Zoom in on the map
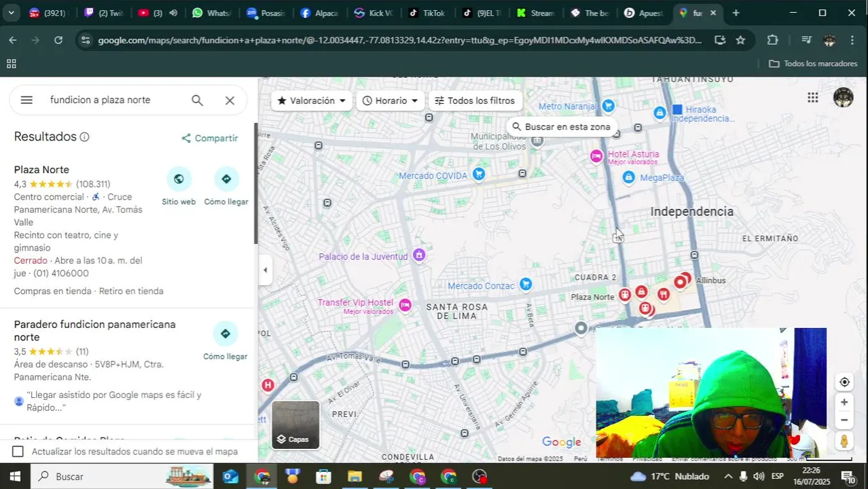 click(x=844, y=402)
